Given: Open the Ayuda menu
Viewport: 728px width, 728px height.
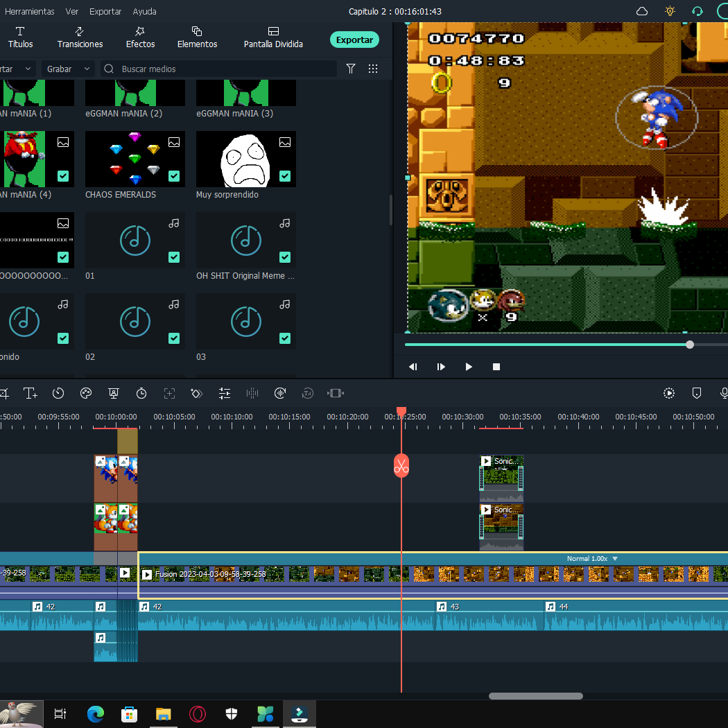Looking at the screenshot, I should tap(144, 11).
